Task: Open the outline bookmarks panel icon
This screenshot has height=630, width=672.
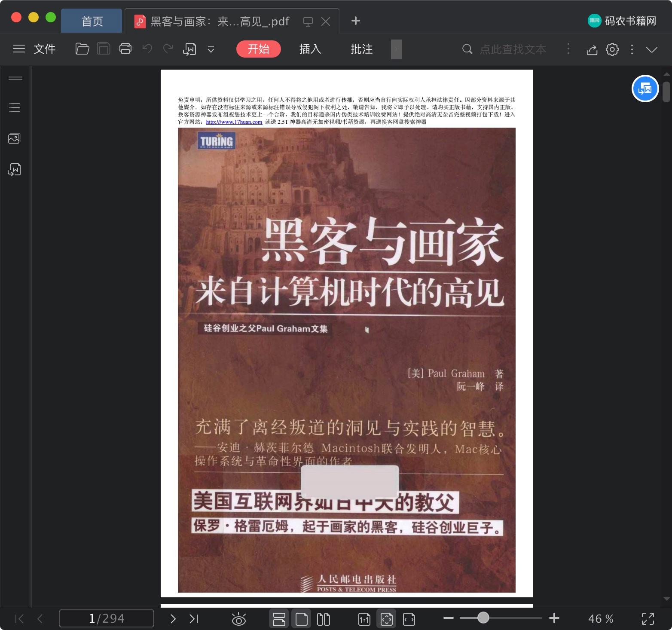Action: (x=15, y=107)
